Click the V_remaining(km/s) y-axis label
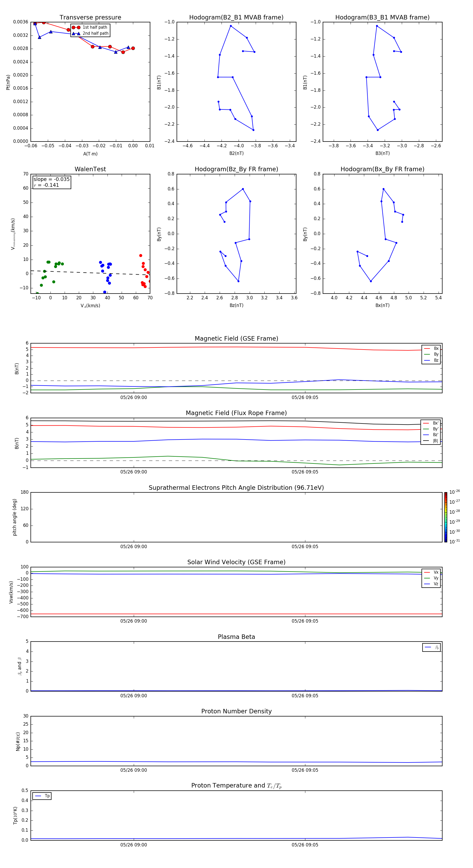The width and height of the screenshot is (473, 868). 13,234
